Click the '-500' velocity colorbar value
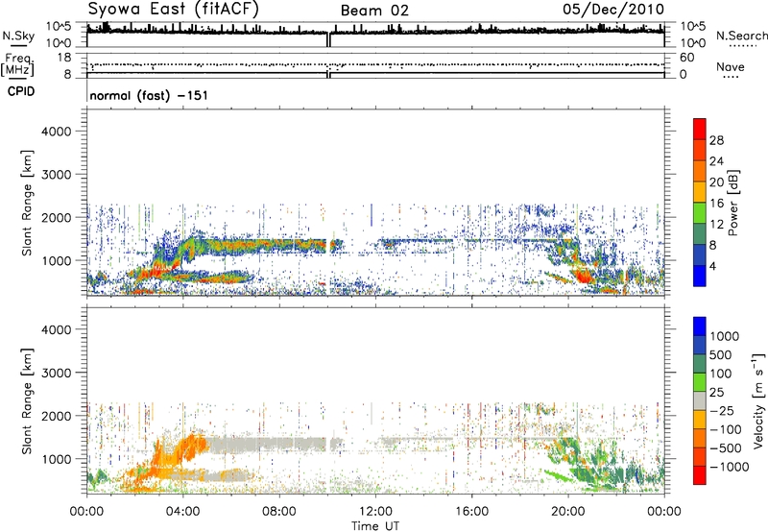 (x=726, y=448)
